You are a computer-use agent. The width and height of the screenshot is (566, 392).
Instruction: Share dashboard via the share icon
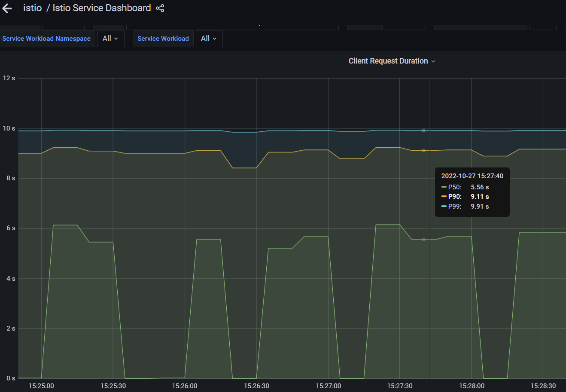160,8
